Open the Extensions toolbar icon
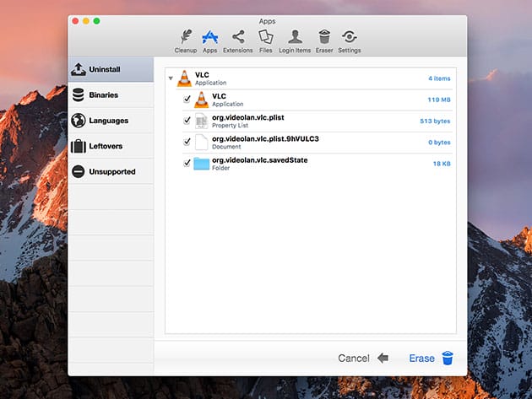The image size is (532, 399). (x=237, y=39)
